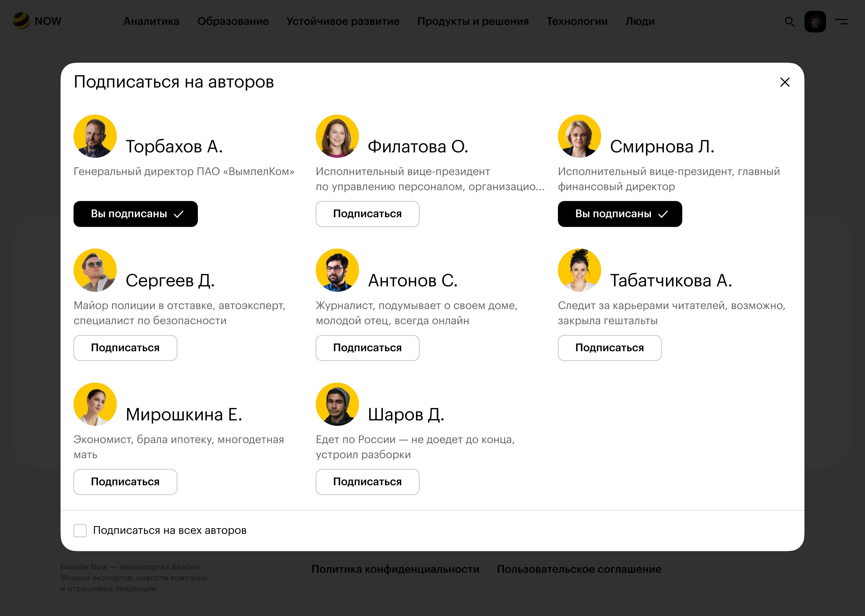Click the Beeline NOW logo
This screenshot has height=616, width=865.
(x=37, y=21)
